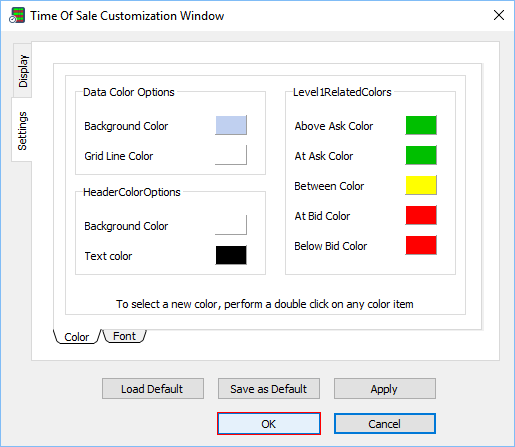Select the Below Bid Color swatch
Image resolution: width=515 pixels, height=447 pixels.
pyautogui.click(x=421, y=245)
